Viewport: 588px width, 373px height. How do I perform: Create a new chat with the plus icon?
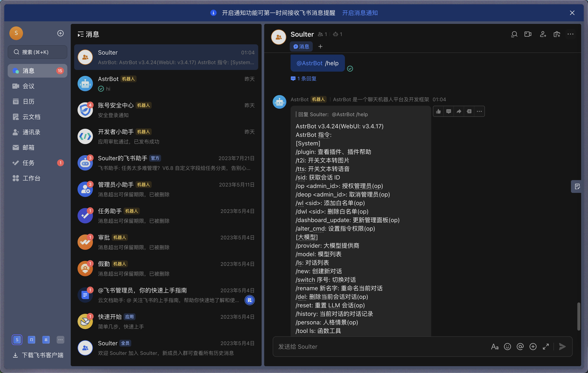[60, 33]
